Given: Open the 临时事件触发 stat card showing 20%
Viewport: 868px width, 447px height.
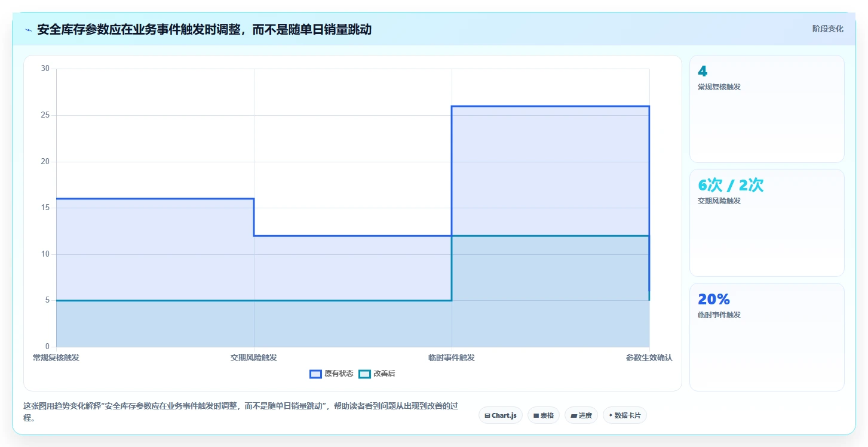Looking at the screenshot, I should coord(767,337).
